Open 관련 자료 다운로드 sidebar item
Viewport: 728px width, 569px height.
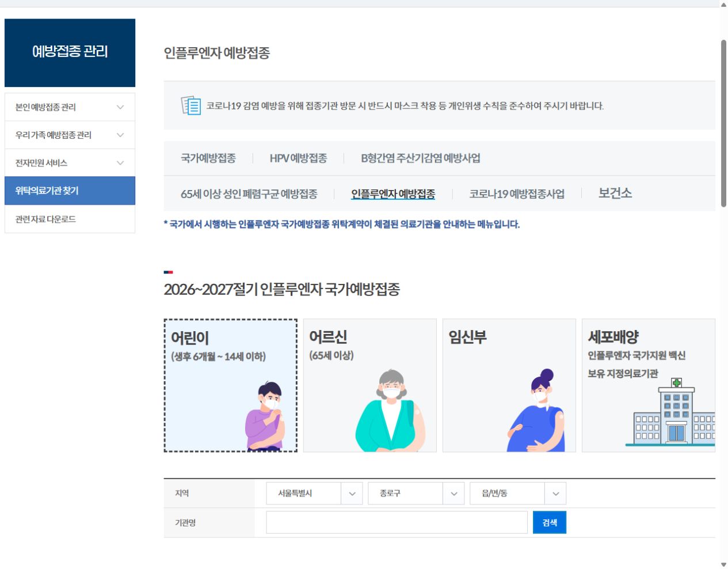70,219
